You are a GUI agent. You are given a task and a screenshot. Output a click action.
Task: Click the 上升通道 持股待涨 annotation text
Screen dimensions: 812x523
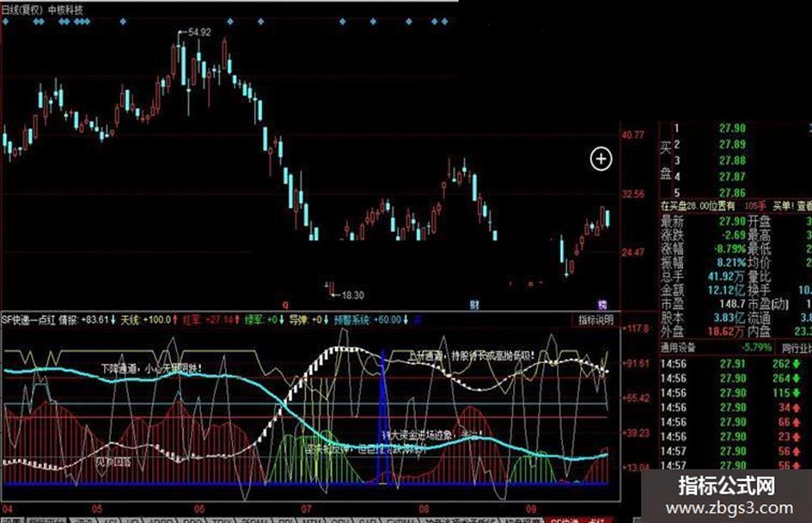click(x=470, y=356)
